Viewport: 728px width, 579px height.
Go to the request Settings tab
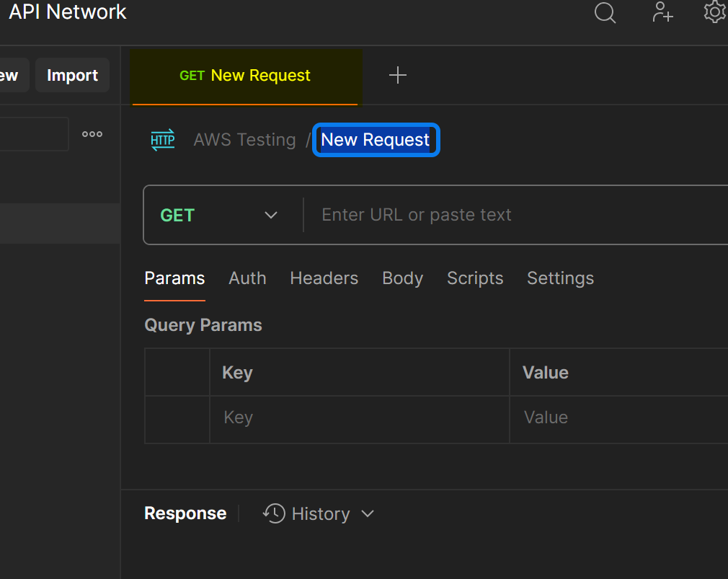(560, 278)
